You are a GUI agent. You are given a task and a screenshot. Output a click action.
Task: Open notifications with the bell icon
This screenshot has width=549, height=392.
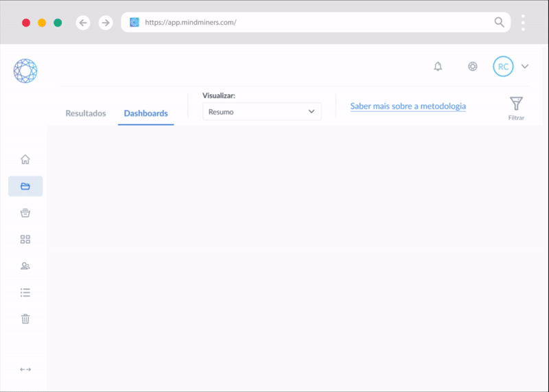point(438,66)
